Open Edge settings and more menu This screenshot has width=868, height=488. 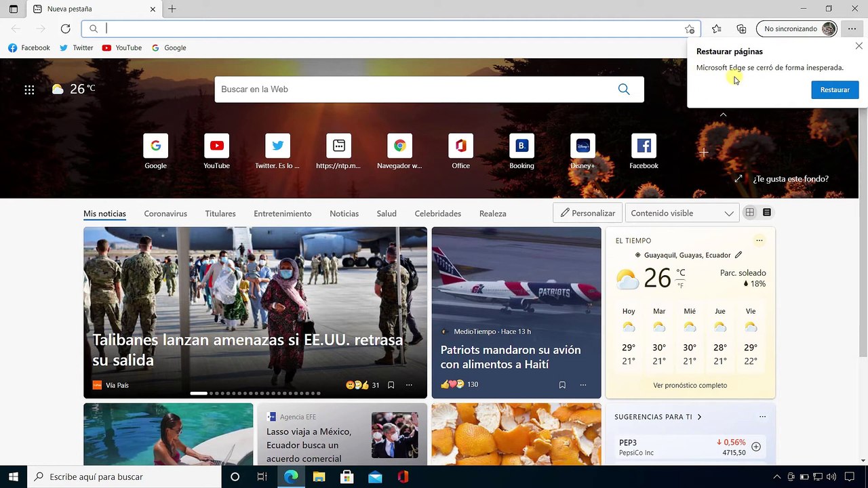coord(852,28)
